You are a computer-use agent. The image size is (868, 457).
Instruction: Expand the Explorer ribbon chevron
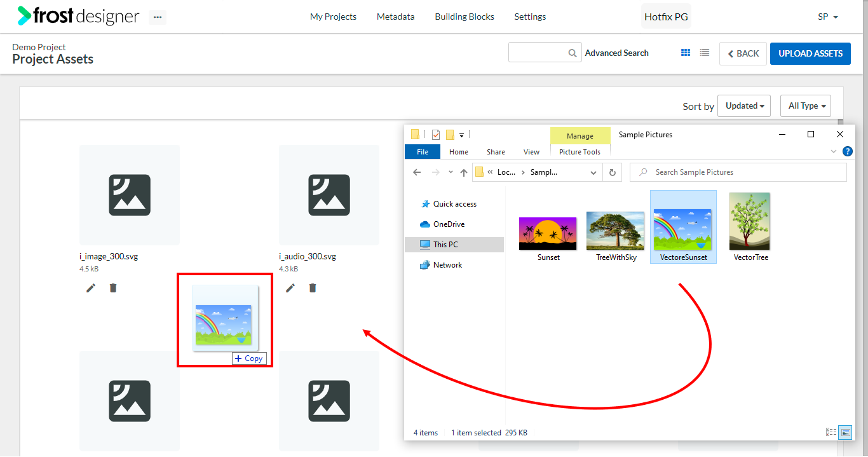tap(834, 151)
